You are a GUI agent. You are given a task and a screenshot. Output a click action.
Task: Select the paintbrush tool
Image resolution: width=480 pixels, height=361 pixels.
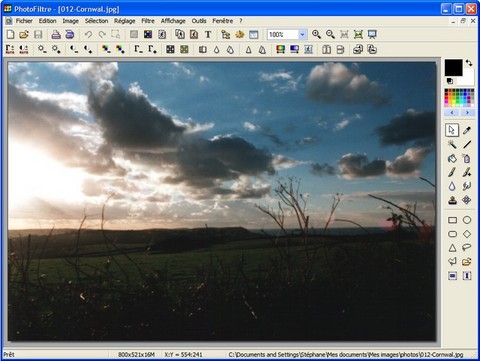click(452, 172)
